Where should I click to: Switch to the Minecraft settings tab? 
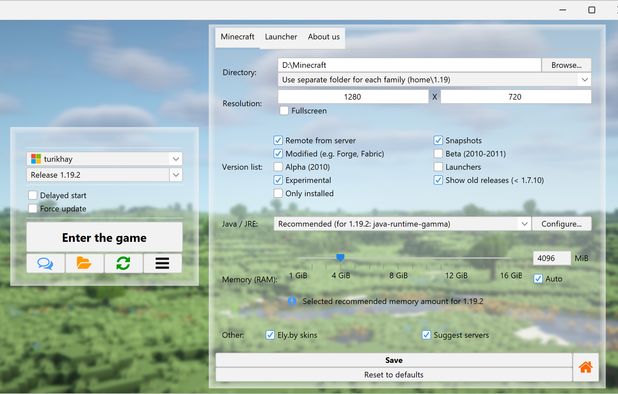click(x=237, y=37)
